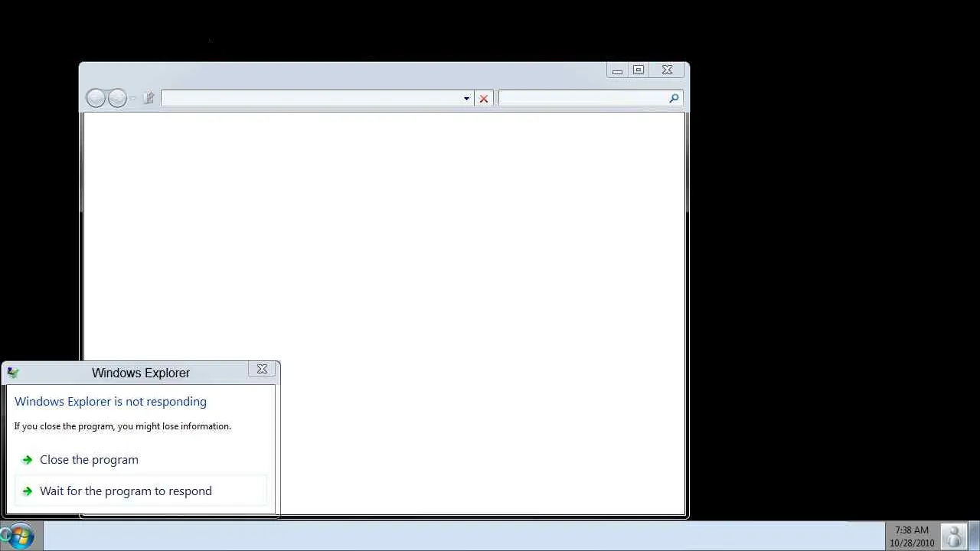Click the magnifying glass search icon

click(x=674, y=98)
